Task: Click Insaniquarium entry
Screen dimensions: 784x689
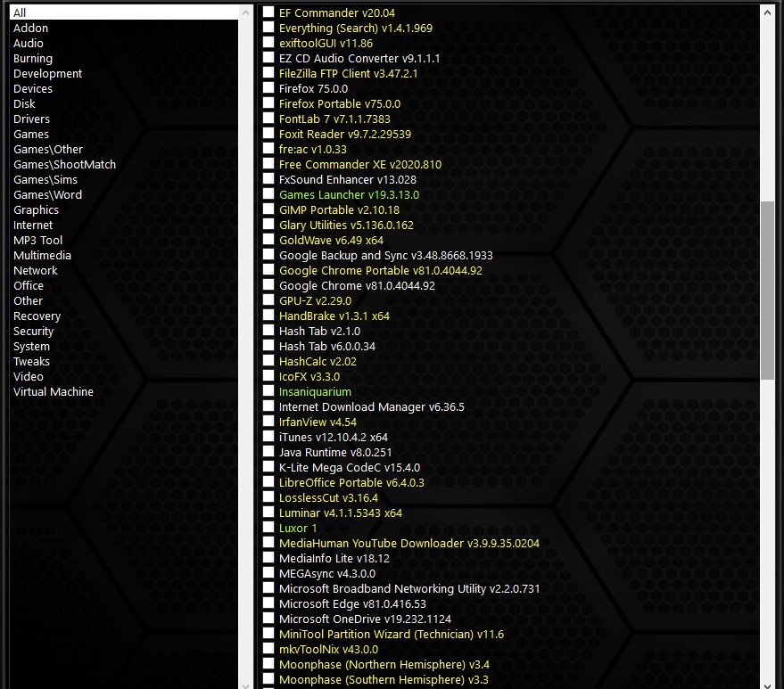Action: [x=315, y=391]
